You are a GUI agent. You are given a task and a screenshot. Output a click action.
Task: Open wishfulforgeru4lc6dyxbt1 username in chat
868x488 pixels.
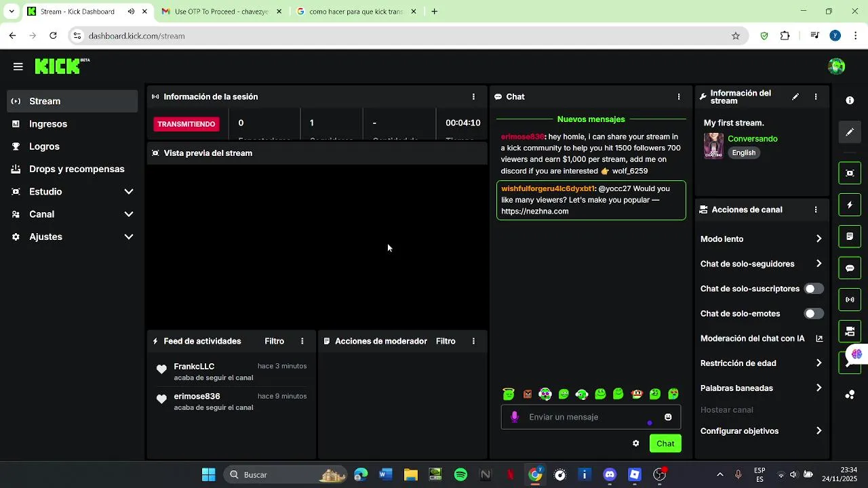tap(547, 189)
